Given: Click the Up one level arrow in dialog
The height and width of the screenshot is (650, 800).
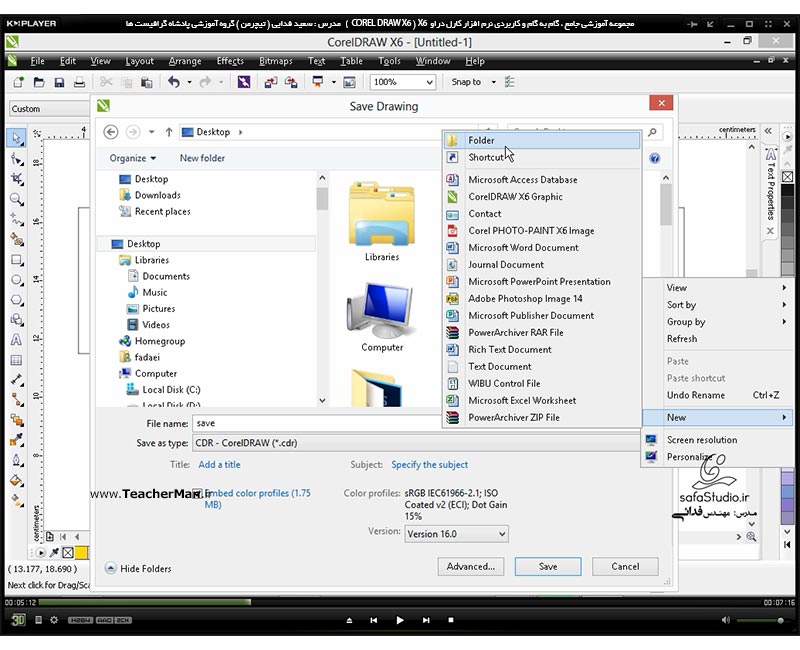Looking at the screenshot, I should tap(169, 132).
